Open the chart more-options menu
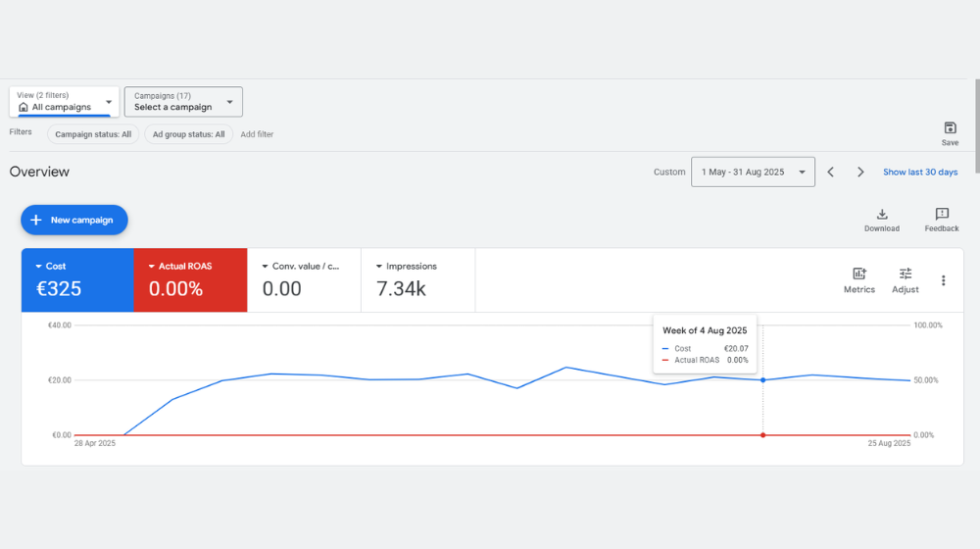980x549 pixels. point(943,280)
